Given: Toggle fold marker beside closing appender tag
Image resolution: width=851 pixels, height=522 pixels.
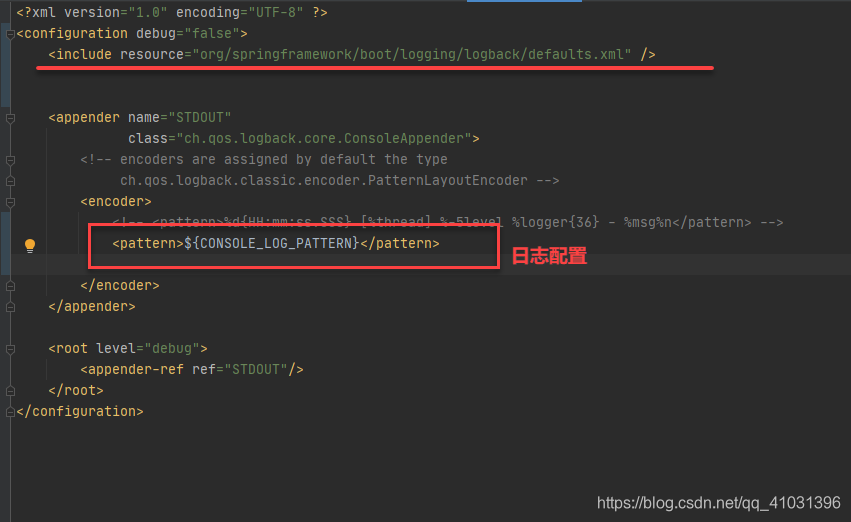Looking at the screenshot, I should [10, 307].
